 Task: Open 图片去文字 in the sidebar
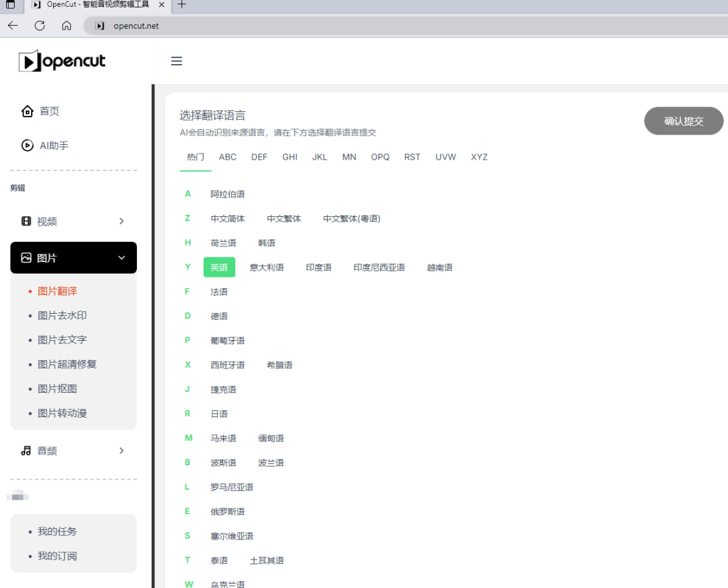[62, 339]
